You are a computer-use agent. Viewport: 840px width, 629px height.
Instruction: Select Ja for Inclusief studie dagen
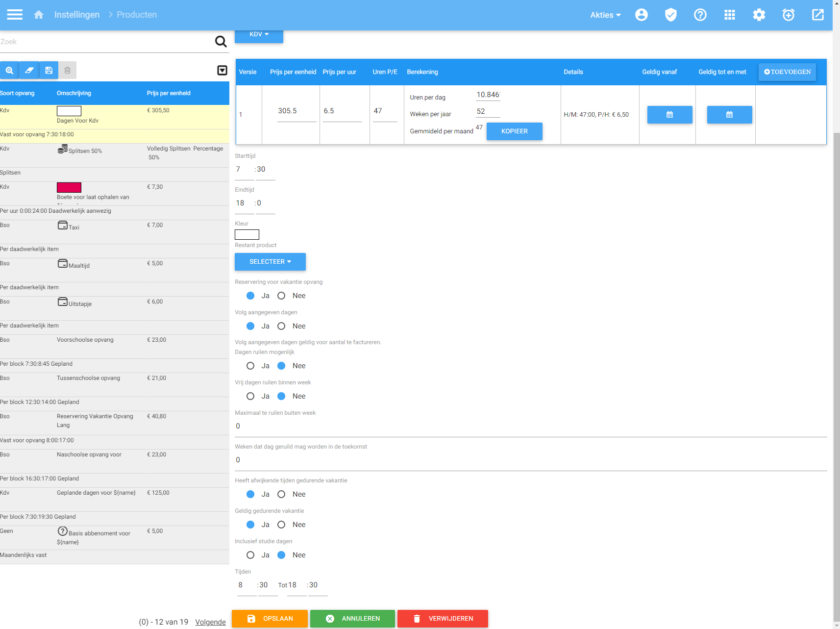(x=250, y=555)
